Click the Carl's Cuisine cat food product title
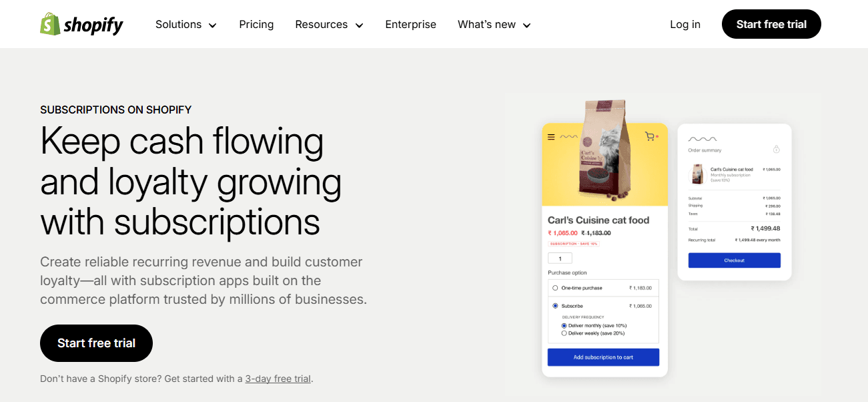Viewport: 868px width, 402px height. 598,220
